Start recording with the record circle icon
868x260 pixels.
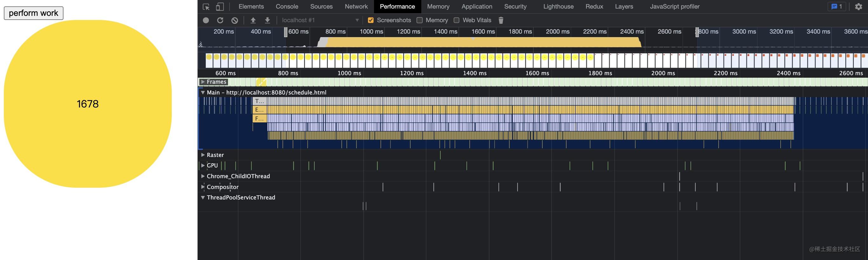[x=206, y=20]
